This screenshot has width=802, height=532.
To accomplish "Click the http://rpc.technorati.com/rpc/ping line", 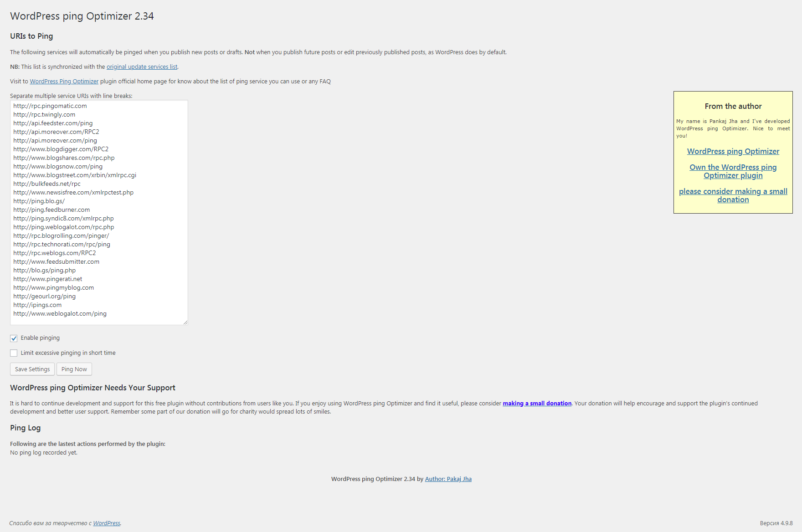I will (x=62, y=244).
